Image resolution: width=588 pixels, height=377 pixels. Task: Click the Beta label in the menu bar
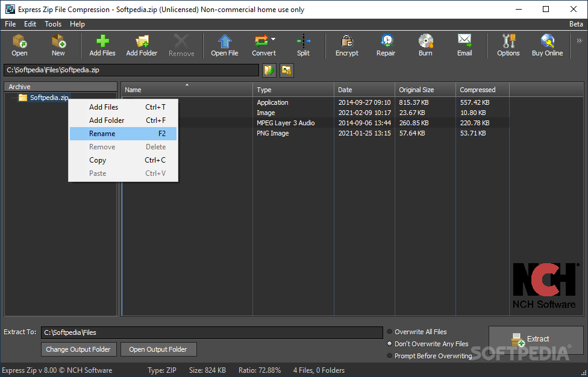click(x=576, y=24)
